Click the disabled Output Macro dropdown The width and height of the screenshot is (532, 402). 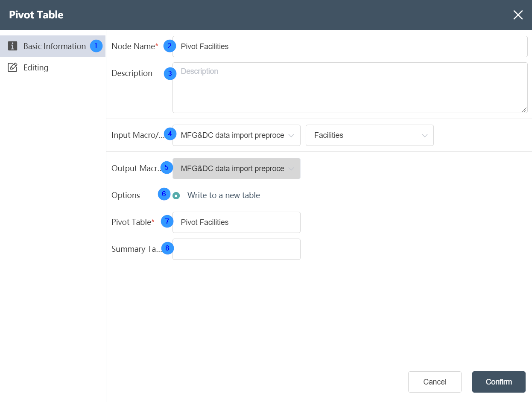point(237,169)
